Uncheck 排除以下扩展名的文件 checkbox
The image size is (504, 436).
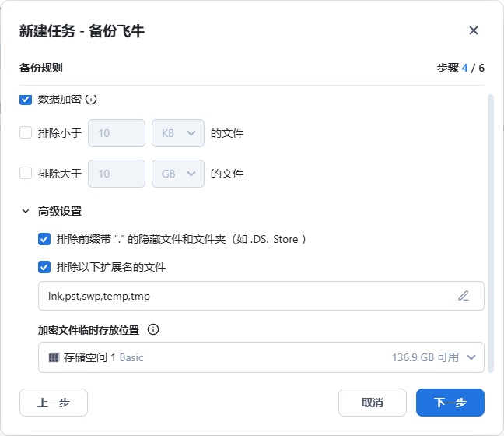[x=44, y=267]
